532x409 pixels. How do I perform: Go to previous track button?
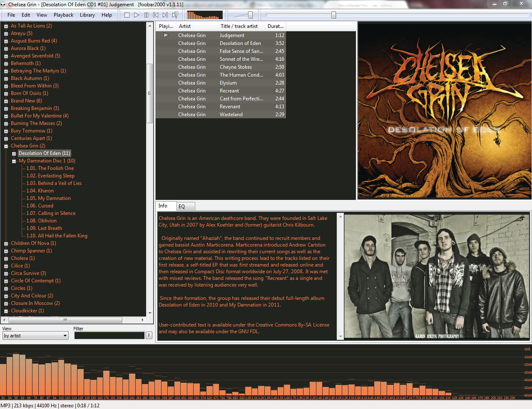pyautogui.click(x=156, y=15)
